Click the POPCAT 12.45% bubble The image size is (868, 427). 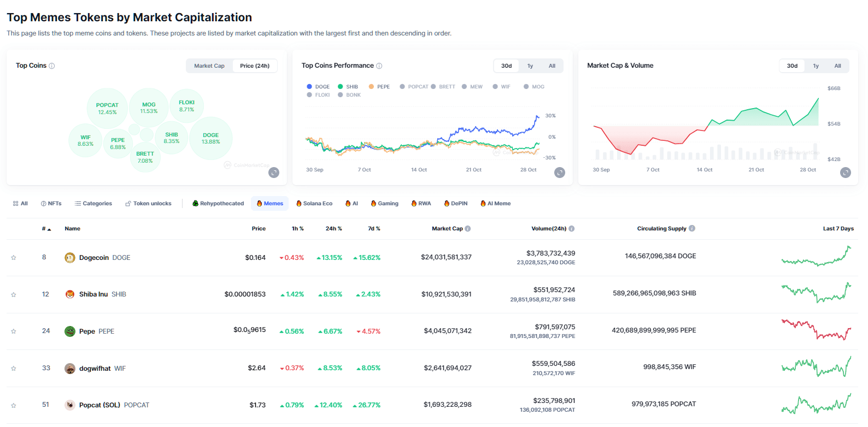pos(107,109)
